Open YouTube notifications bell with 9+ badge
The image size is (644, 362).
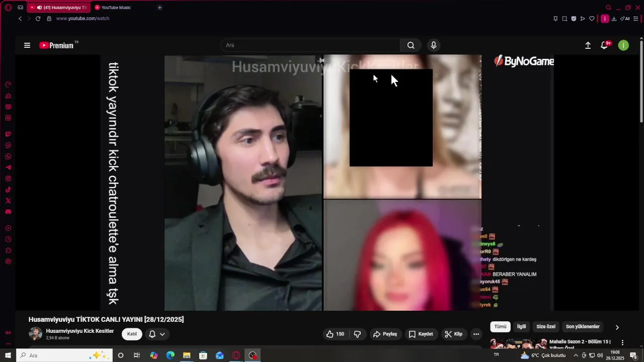coord(605,45)
